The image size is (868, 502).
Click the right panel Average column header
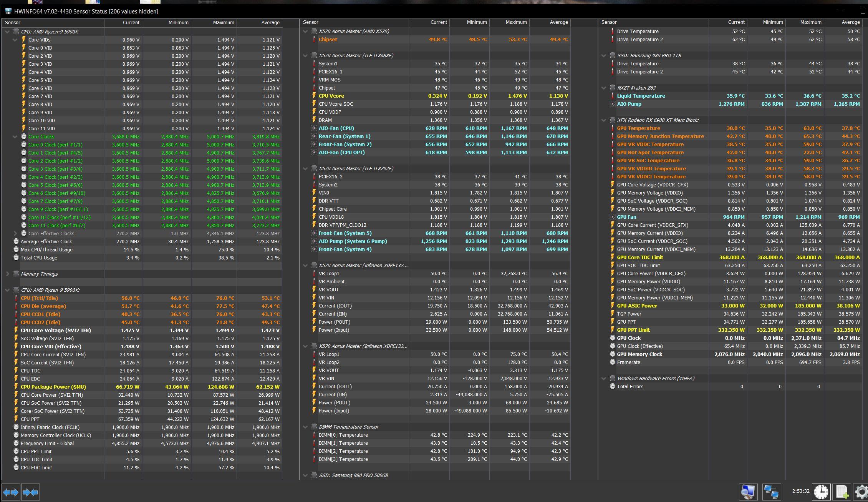click(x=843, y=22)
